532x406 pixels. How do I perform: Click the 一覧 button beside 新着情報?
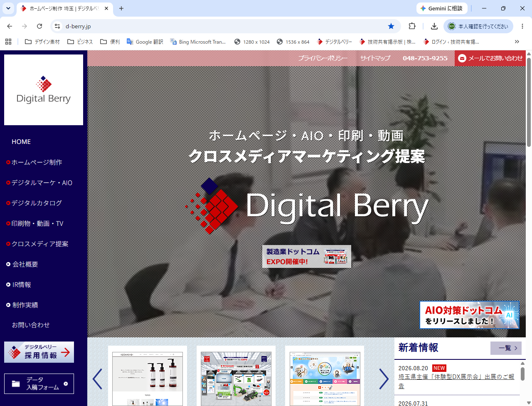click(x=506, y=348)
